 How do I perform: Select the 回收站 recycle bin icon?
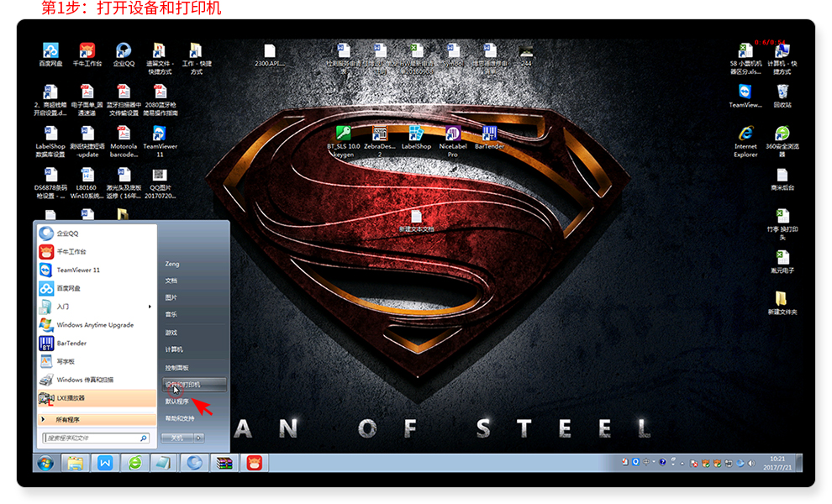click(x=782, y=96)
